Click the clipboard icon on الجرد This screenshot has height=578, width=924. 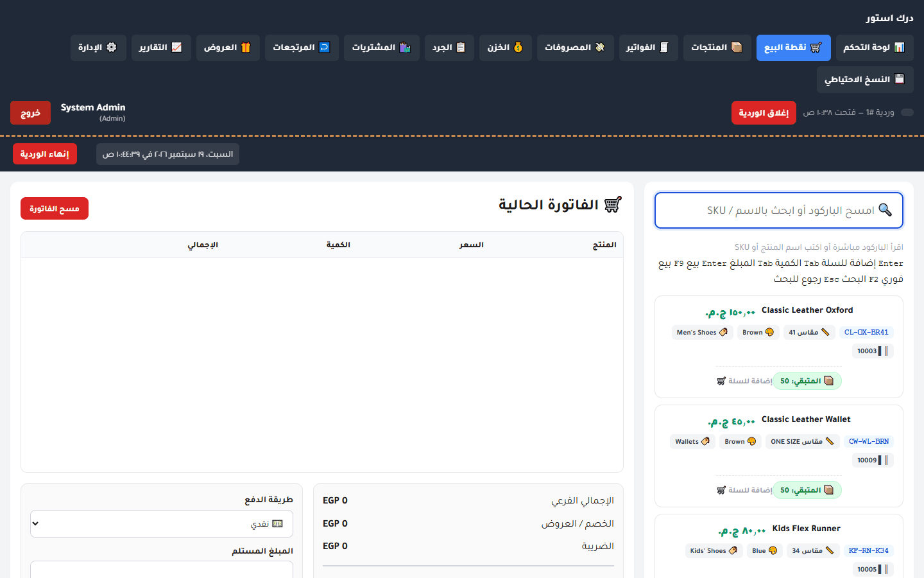click(x=461, y=48)
